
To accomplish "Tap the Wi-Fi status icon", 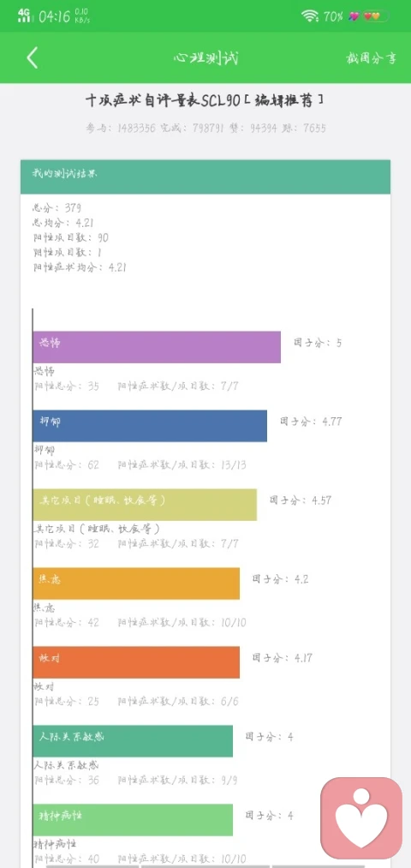I will pyautogui.click(x=310, y=16).
